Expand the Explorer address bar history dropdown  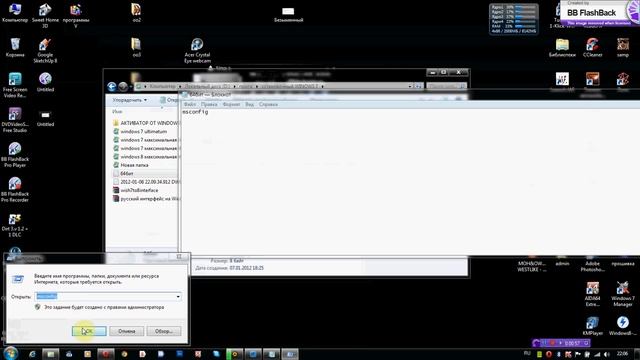(x=410, y=87)
